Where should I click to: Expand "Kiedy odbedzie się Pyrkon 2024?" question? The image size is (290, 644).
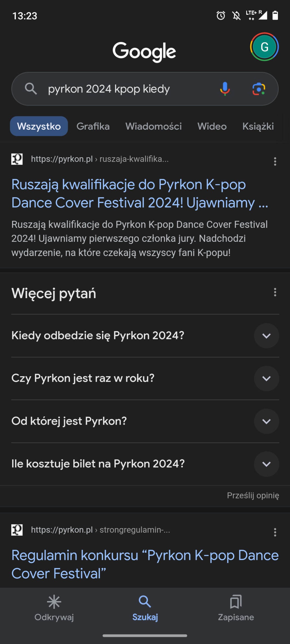tap(266, 336)
